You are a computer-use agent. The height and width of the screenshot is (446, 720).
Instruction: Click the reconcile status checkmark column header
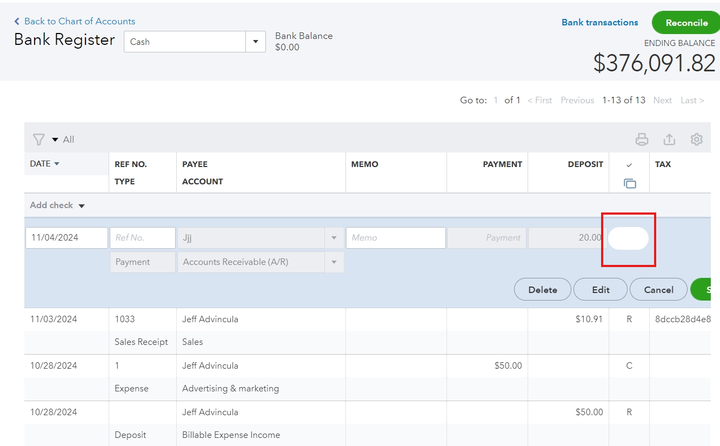[x=629, y=164]
